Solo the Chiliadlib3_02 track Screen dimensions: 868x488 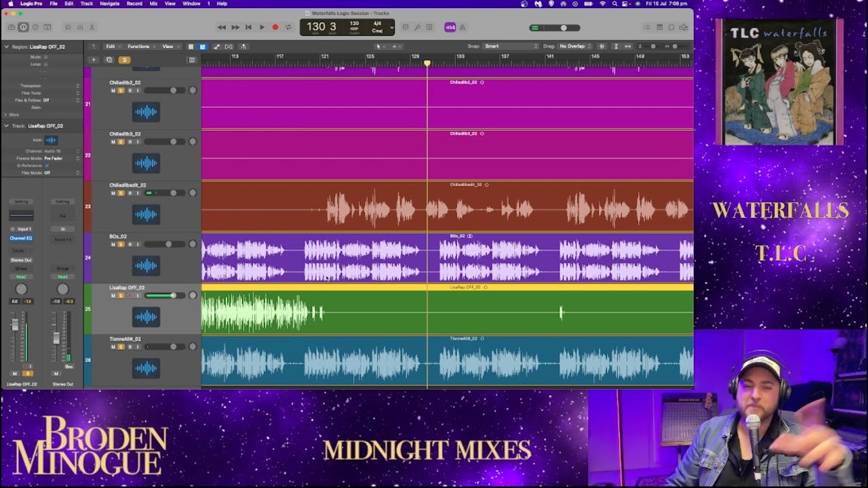[121, 142]
